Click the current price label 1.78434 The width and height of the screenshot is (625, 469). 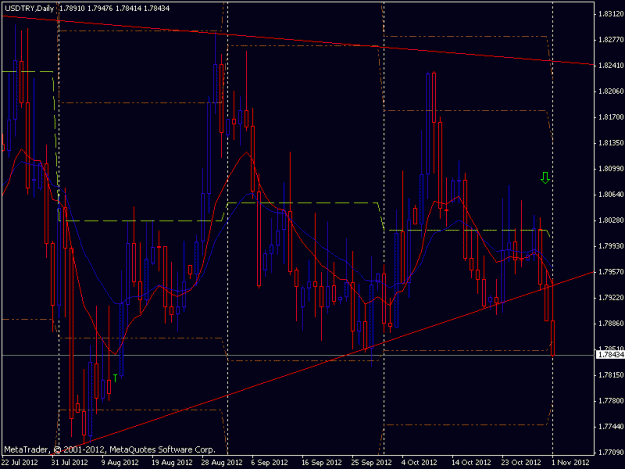(610, 354)
